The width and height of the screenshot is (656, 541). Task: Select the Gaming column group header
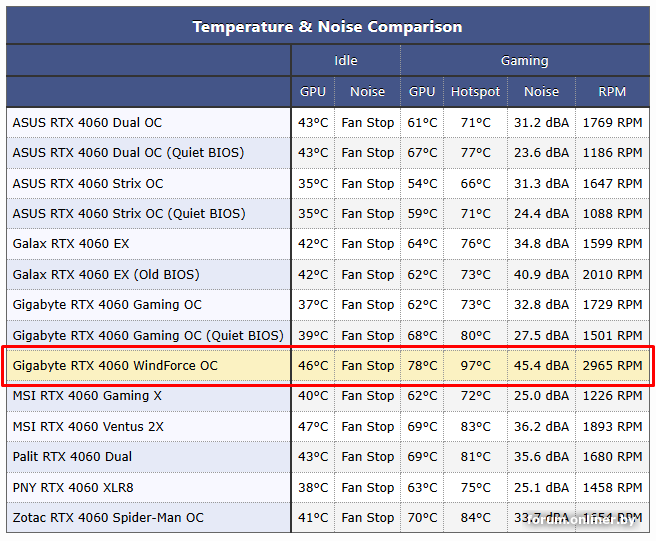525,60
